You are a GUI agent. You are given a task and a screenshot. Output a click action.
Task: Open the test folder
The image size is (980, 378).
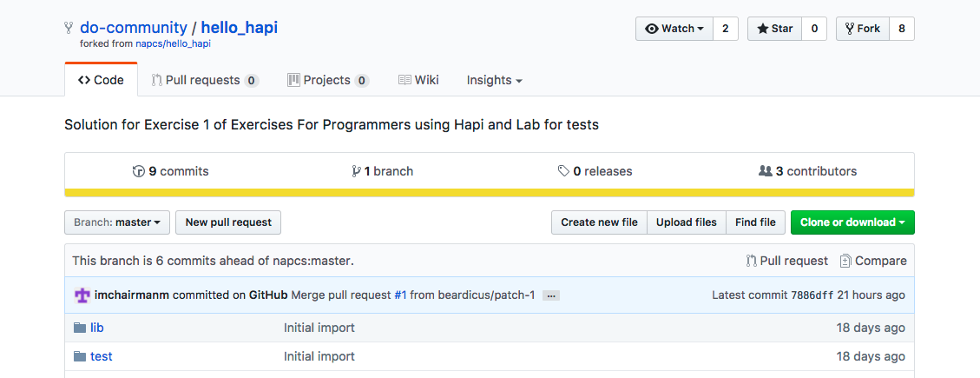(x=102, y=356)
